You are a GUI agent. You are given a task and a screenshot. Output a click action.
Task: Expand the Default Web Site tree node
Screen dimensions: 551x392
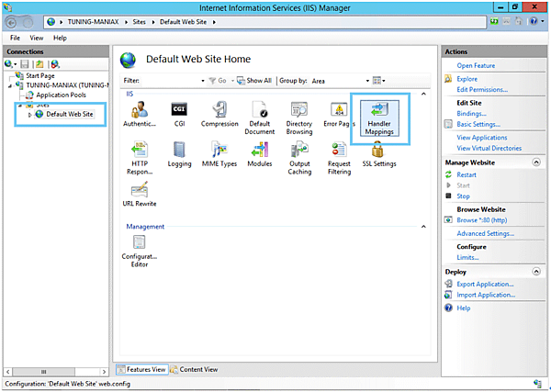(29, 115)
